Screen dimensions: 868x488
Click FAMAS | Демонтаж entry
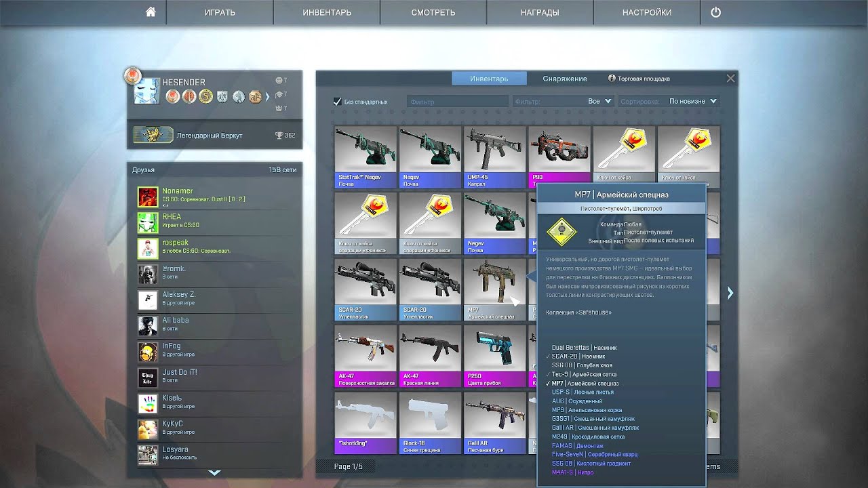pyautogui.click(x=578, y=445)
